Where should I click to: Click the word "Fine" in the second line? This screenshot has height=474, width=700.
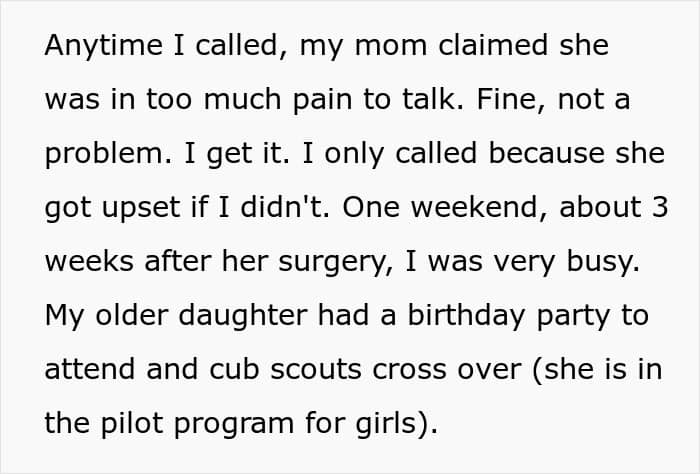point(511,98)
